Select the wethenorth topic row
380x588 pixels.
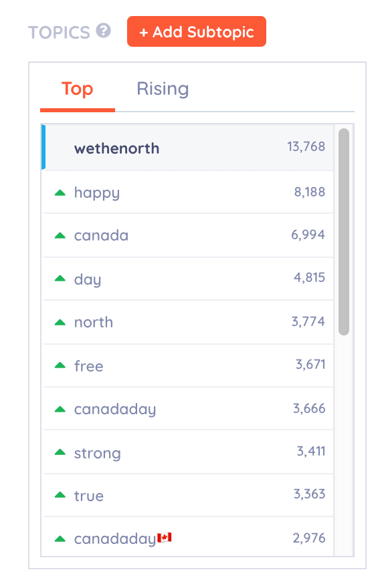coord(187,148)
